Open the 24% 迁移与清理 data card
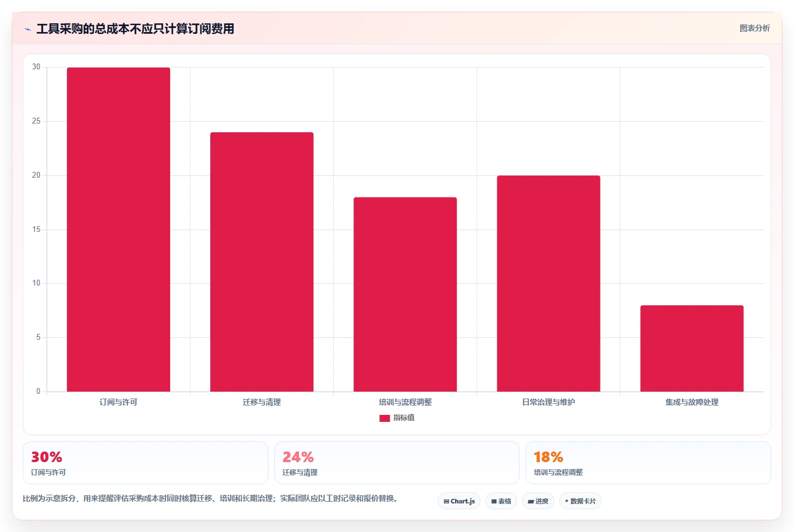 click(x=397, y=463)
